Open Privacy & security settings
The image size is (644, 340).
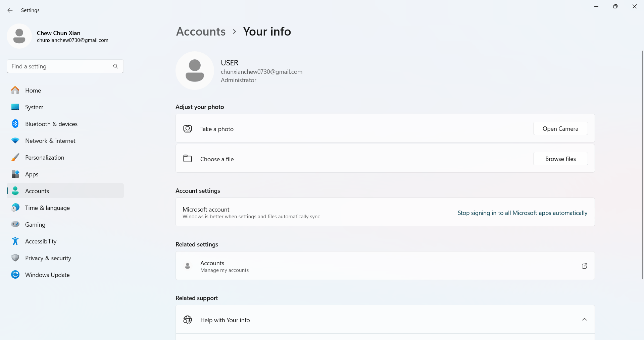[65, 258]
